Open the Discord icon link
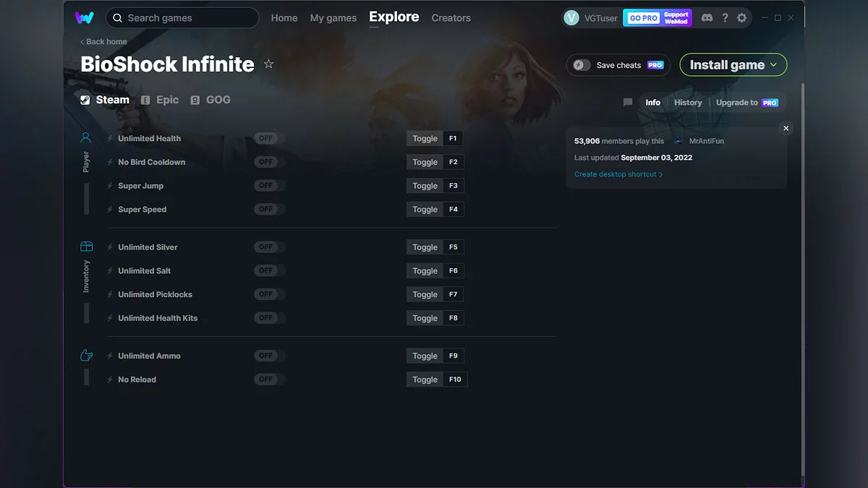Viewport: 868px width, 488px height. [707, 17]
